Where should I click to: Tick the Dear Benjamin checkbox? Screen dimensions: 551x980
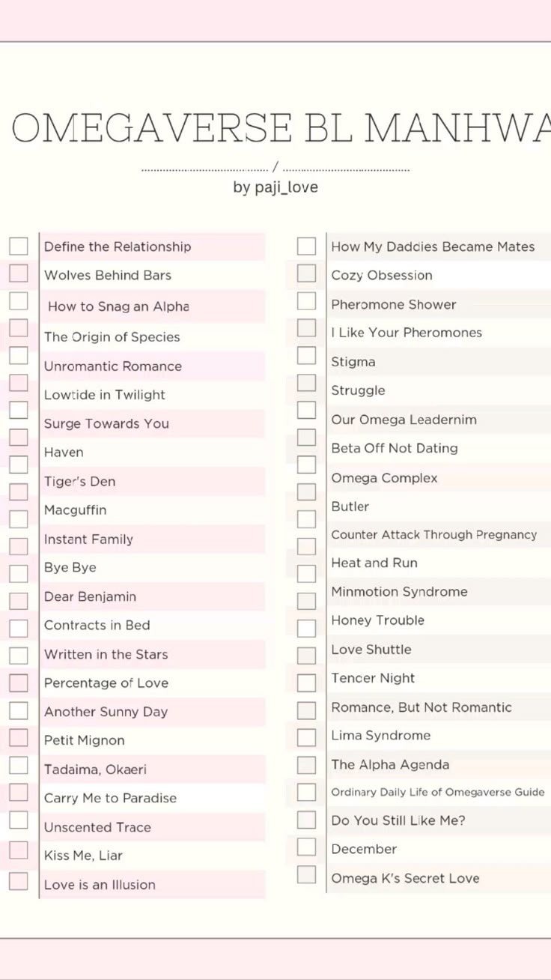(x=19, y=601)
